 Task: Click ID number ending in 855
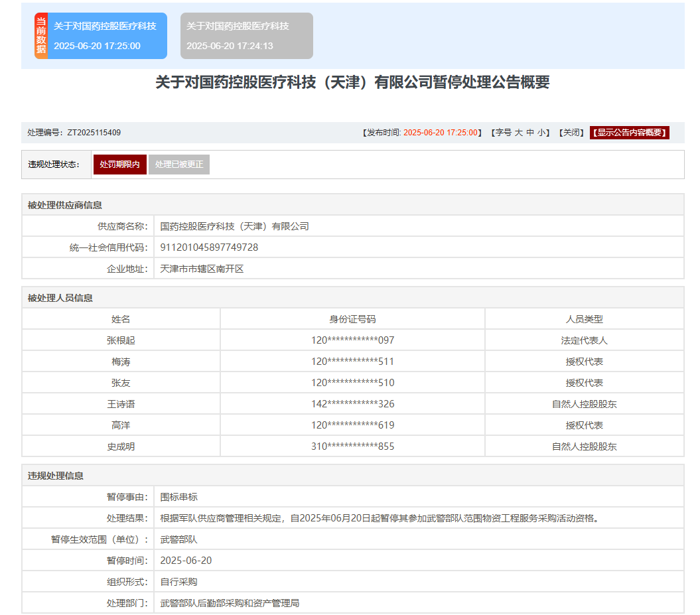pyautogui.click(x=353, y=446)
